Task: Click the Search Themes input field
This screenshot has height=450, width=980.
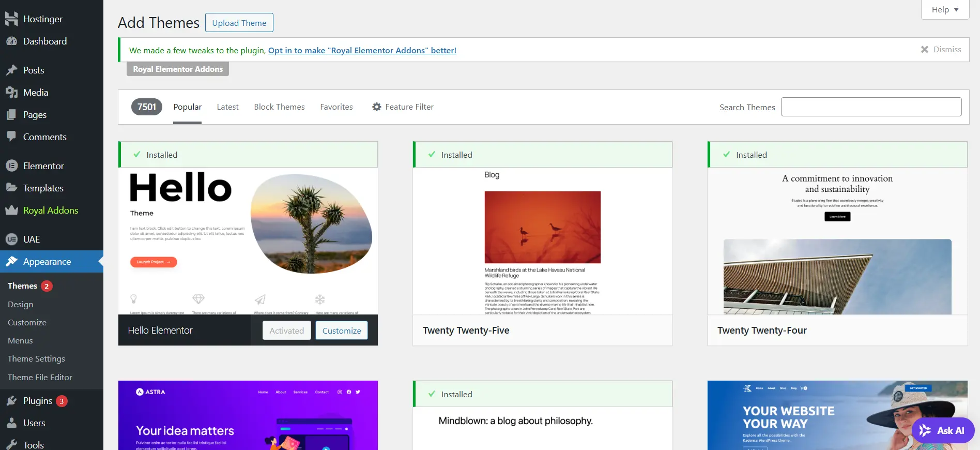Action: coord(871,107)
